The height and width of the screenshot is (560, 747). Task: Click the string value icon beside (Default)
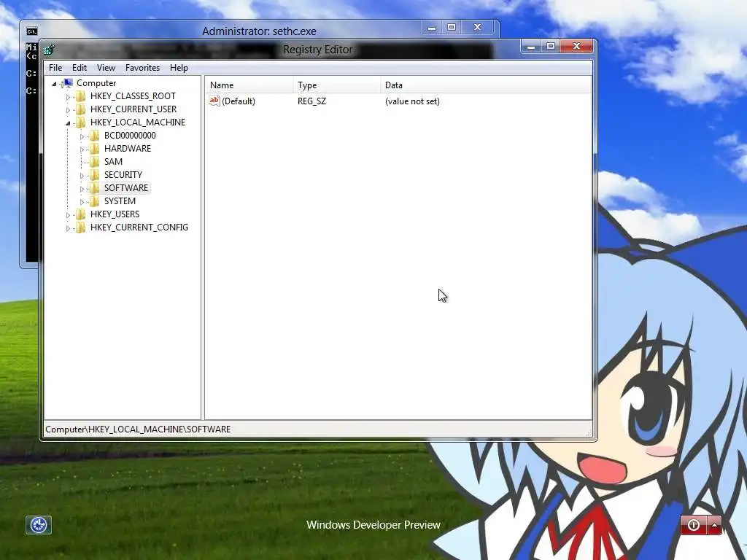214,101
